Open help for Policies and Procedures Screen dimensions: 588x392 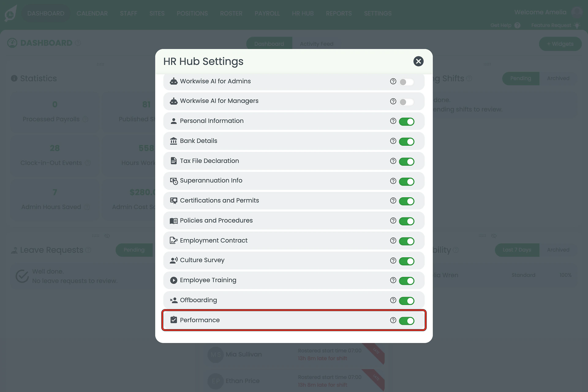coord(393,221)
